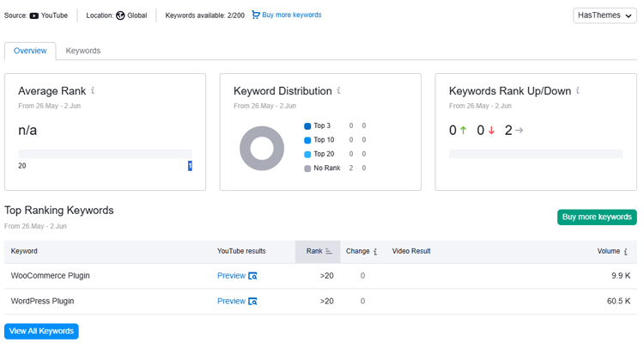Screen dimensions: 644x343
Task: Click the Video Result column header
Action: click(411, 251)
